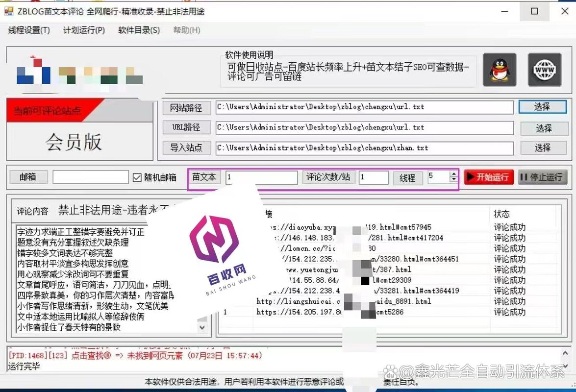Click the 邮箱 text input field
Viewport: 576px width, 392px height.
(x=90, y=177)
